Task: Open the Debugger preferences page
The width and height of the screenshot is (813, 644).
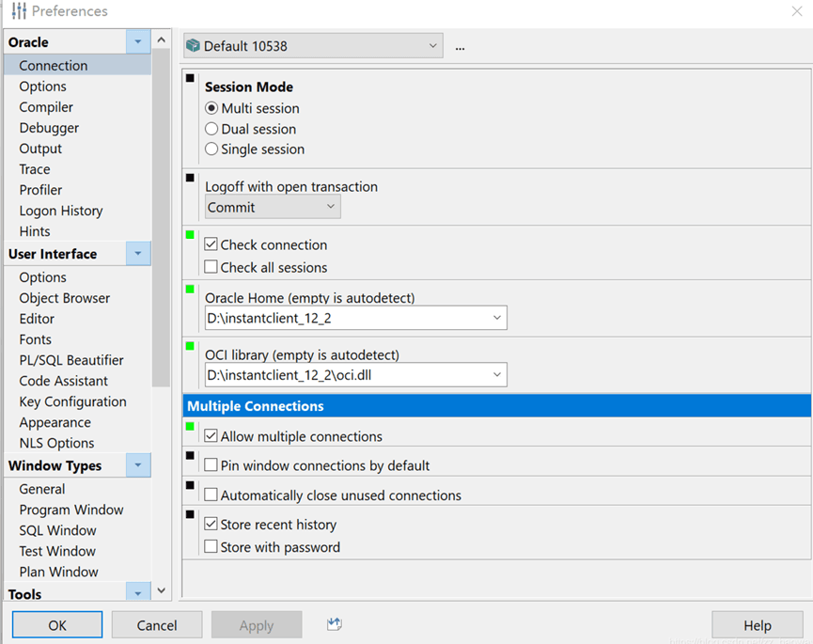Action: coord(49,128)
